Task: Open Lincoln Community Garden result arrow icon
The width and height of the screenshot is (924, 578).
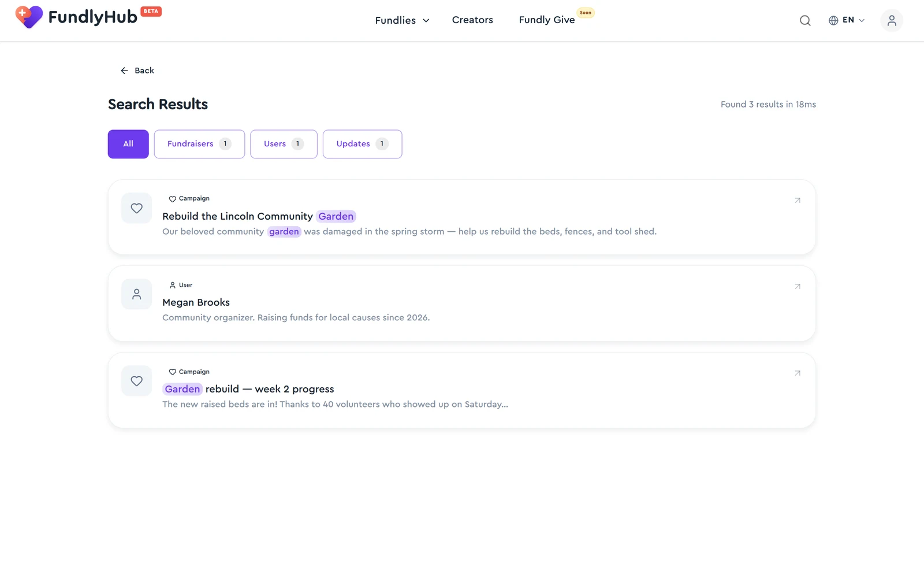Action: click(x=798, y=201)
